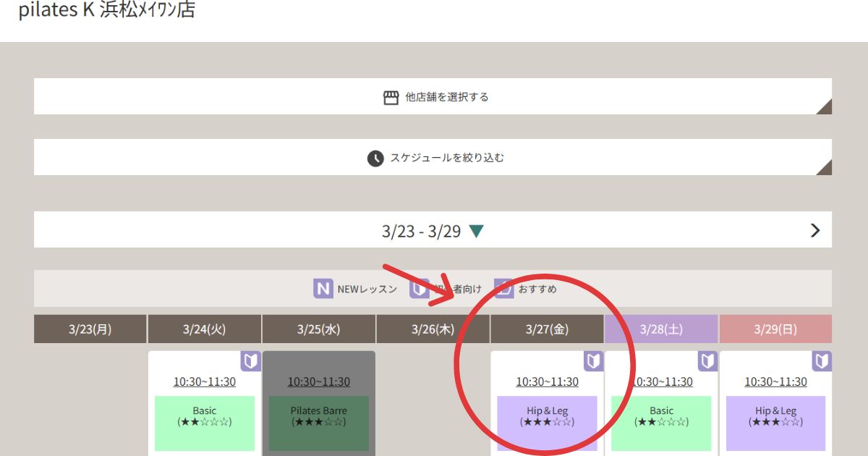Click the beginner badge on 3/28 Basic lesson
This screenshot has height=456, width=868.
pyautogui.click(x=707, y=361)
